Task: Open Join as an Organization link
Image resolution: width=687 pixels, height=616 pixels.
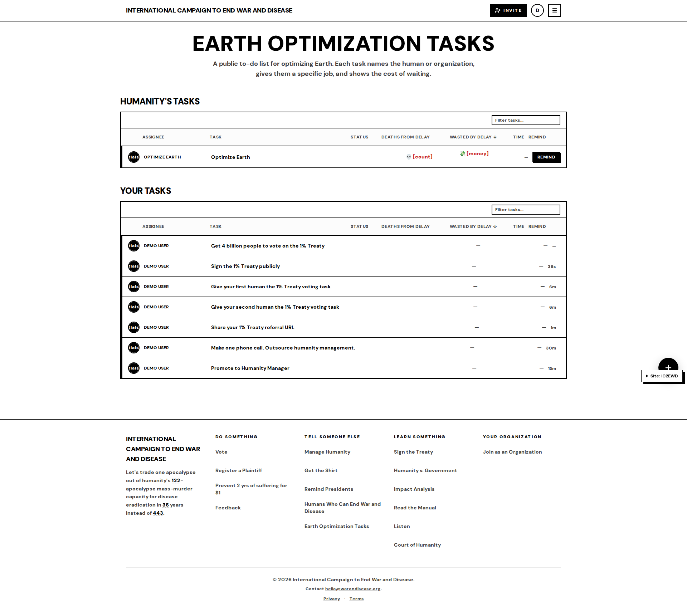Action: coord(512,452)
